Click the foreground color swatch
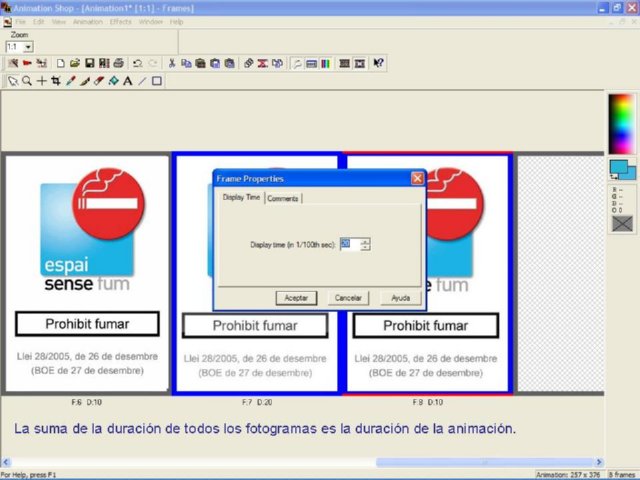640x480 pixels. [x=618, y=167]
